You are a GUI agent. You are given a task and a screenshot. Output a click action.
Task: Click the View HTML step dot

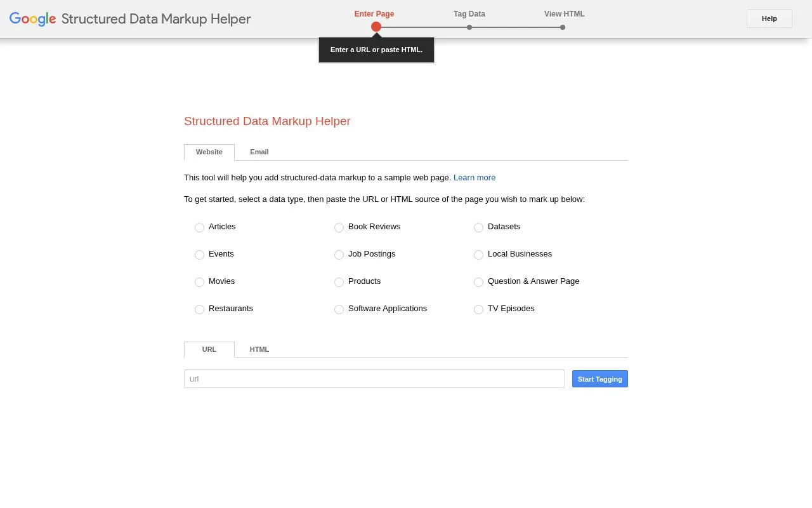pyautogui.click(x=563, y=27)
